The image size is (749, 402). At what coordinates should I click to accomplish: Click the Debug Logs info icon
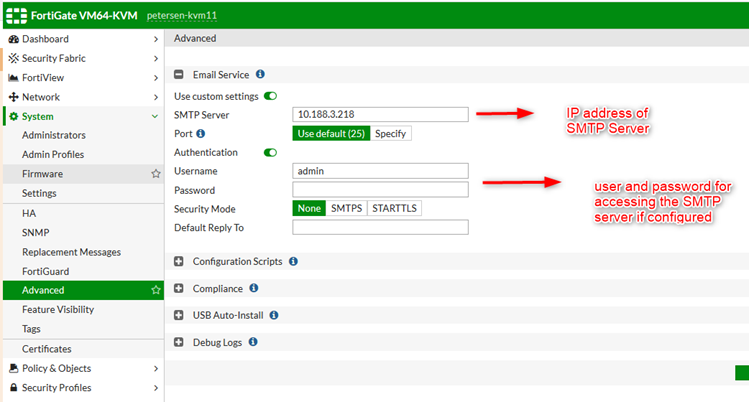tap(252, 342)
